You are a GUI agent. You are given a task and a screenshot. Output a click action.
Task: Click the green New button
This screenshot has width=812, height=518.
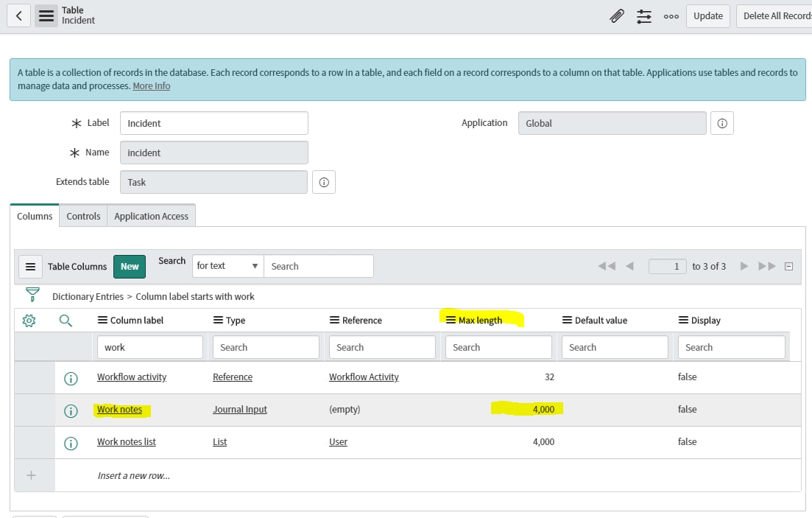click(x=130, y=267)
